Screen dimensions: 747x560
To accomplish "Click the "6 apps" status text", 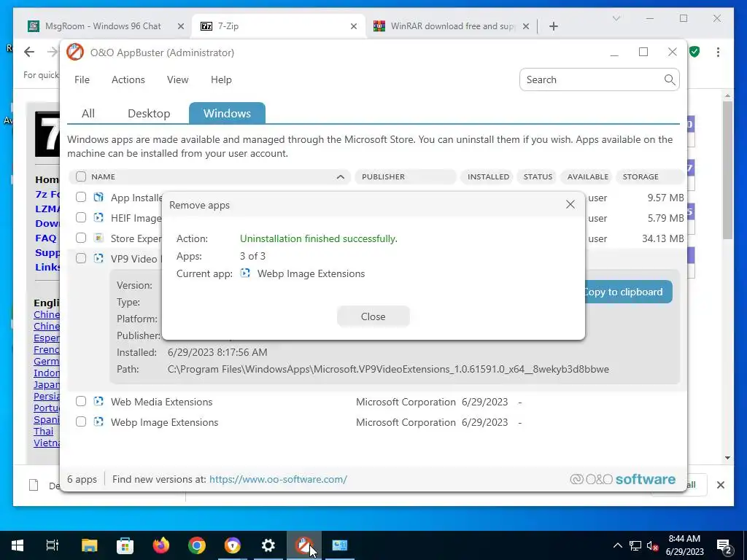I will point(82,479).
